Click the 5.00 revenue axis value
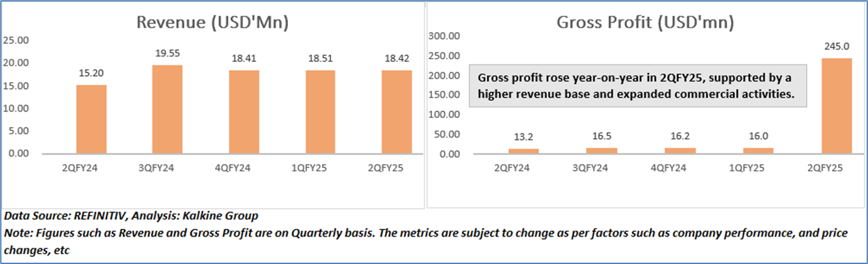Viewport: 868px width, 264px height. (x=19, y=131)
